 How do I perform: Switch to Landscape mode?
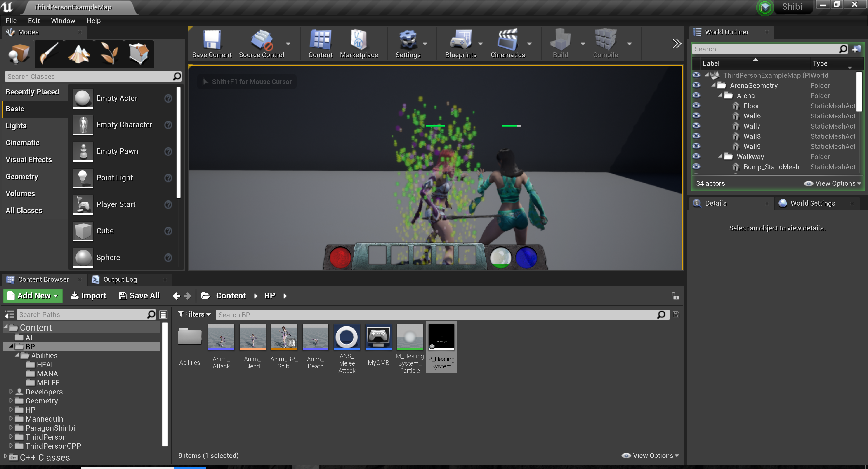(x=79, y=54)
